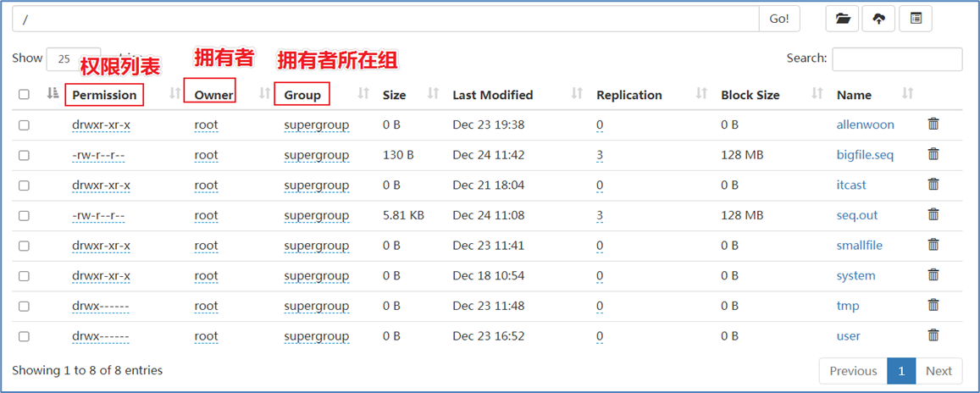
Task: Click the cut and paste table icon
Action: pos(916,19)
